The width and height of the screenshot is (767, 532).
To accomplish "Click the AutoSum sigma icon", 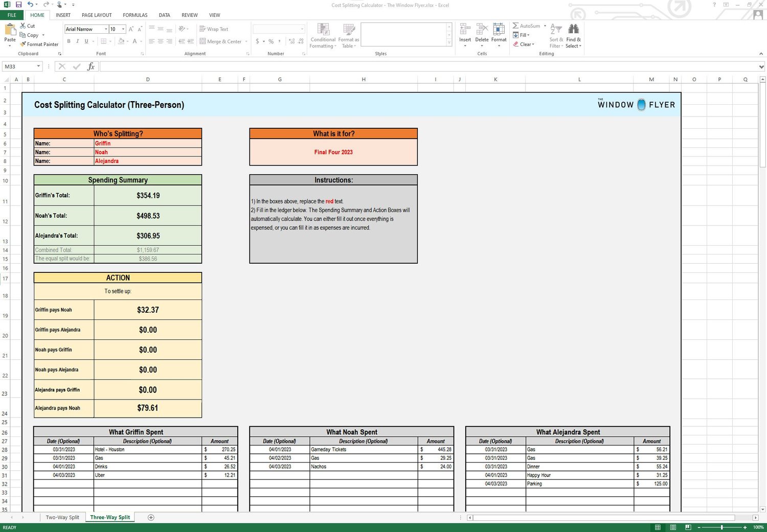I will coord(515,26).
